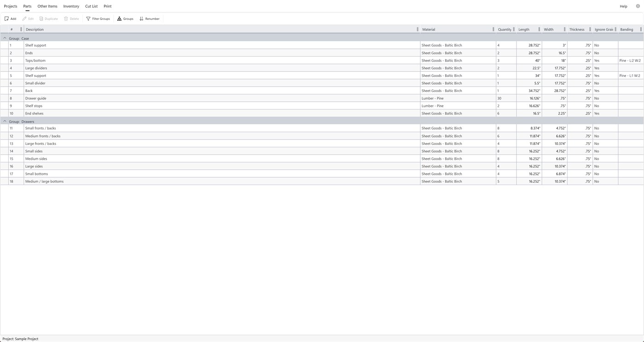Screen dimensions: 644x342
Task: Click the Add part icon
Action: [x=6, y=18]
